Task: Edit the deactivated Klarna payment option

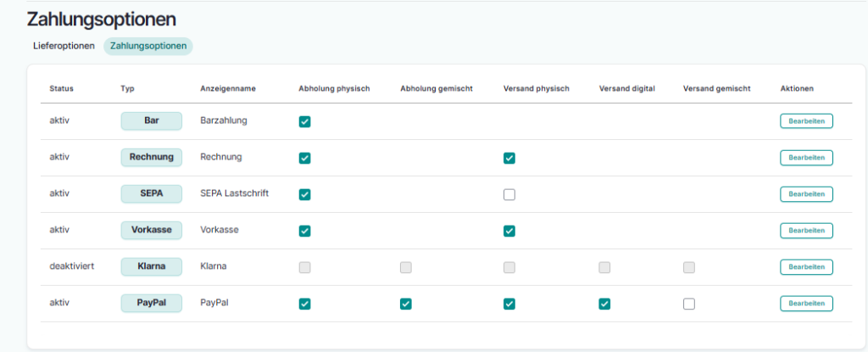Action: pyautogui.click(x=806, y=267)
